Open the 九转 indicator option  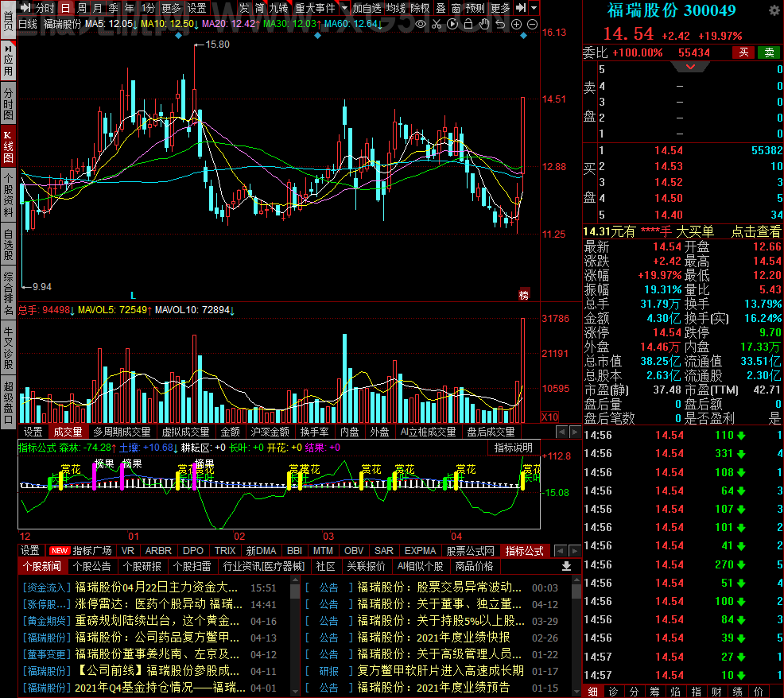(x=278, y=8)
